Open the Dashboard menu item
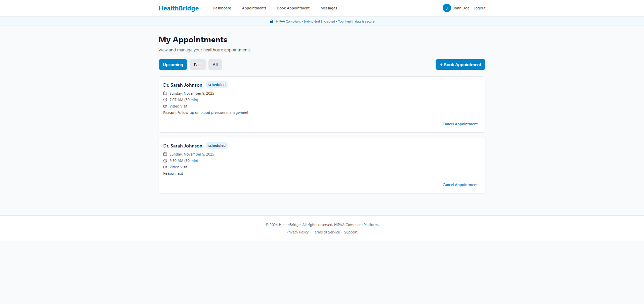The width and height of the screenshot is (644, 304). pyautogui.click(x=222, y=8)
